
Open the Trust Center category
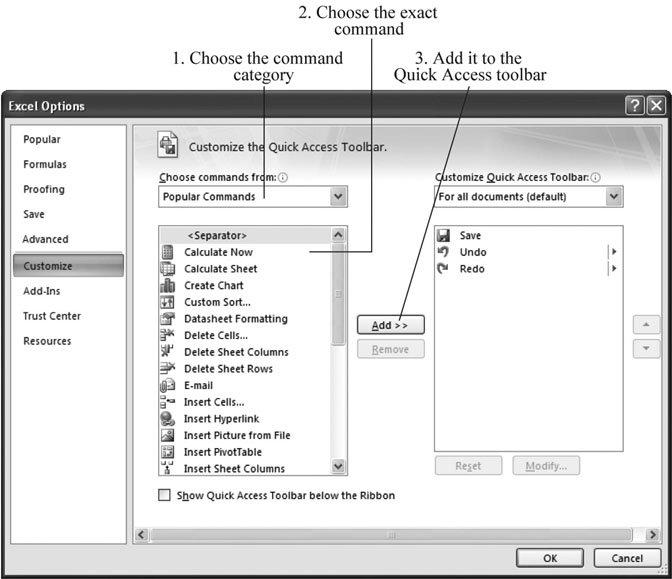52,316
